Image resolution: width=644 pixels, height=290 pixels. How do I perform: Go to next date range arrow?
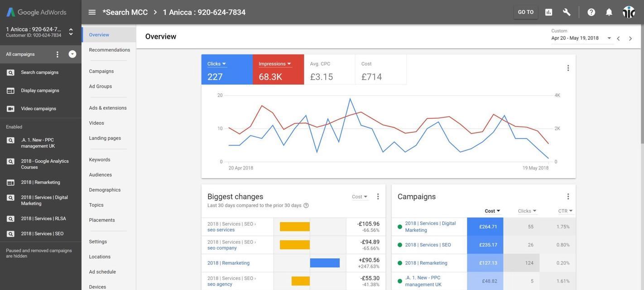630,39
